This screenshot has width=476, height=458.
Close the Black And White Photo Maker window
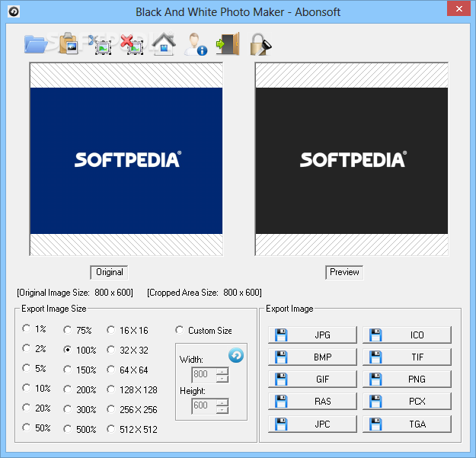click(x=458, y=9)
